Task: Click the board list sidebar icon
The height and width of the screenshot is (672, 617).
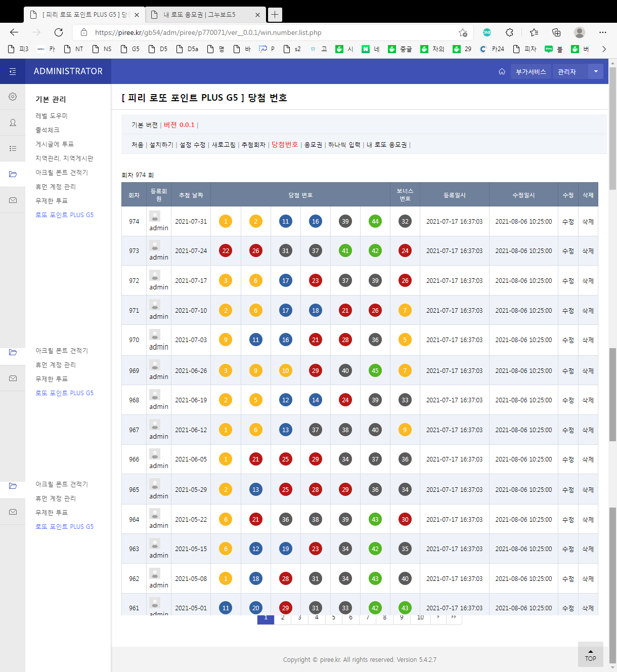Action: pos(13,148)
